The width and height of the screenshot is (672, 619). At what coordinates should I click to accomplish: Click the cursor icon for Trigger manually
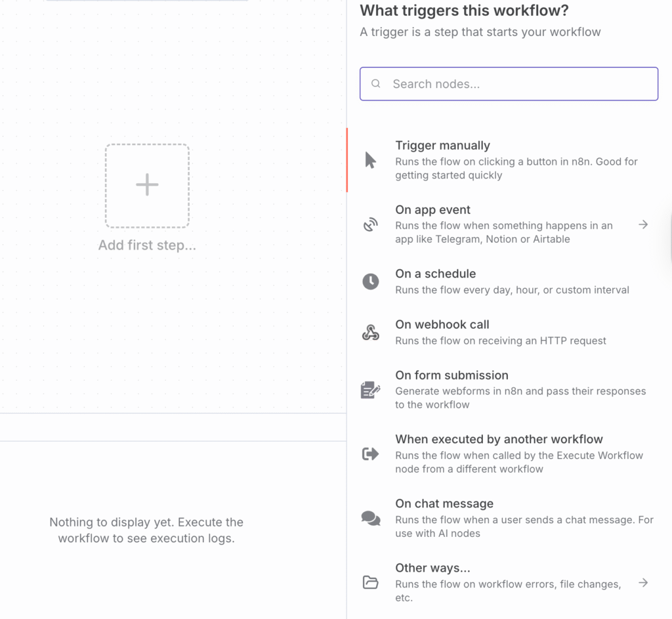371,160
